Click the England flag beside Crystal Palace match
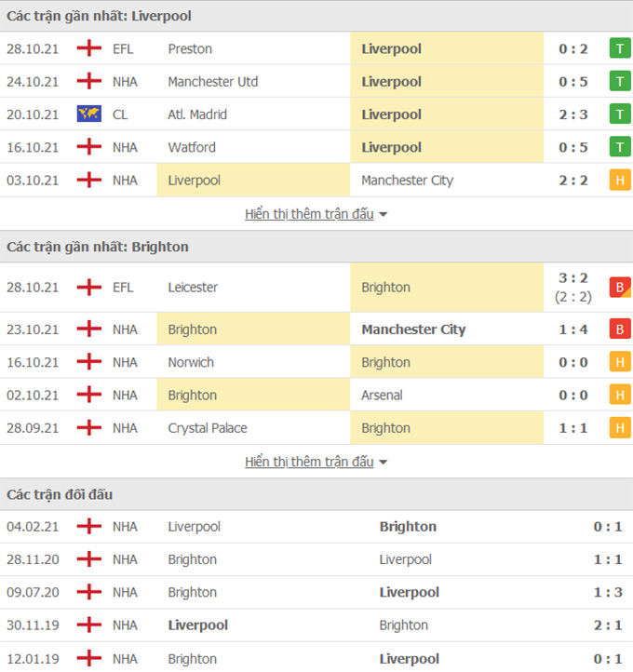 [88, 428]
